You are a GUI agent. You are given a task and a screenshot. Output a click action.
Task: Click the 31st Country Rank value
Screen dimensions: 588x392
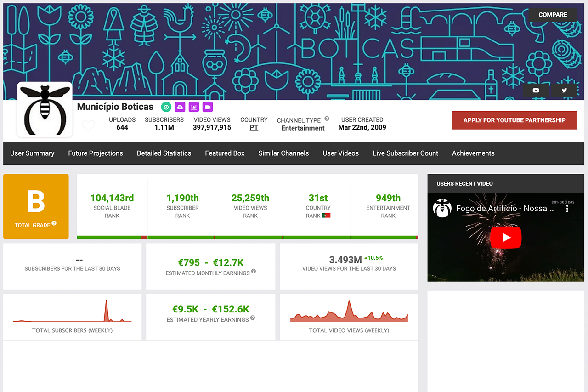(318, 198)
